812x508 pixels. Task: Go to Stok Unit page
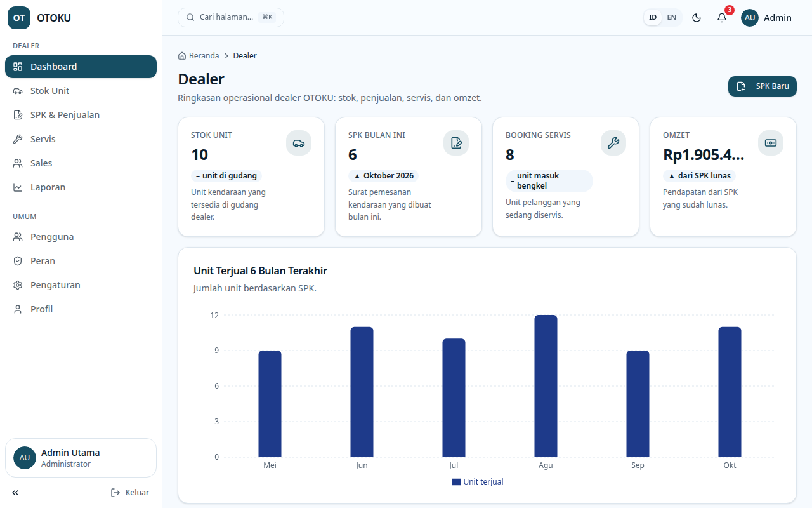coord(81,91)
